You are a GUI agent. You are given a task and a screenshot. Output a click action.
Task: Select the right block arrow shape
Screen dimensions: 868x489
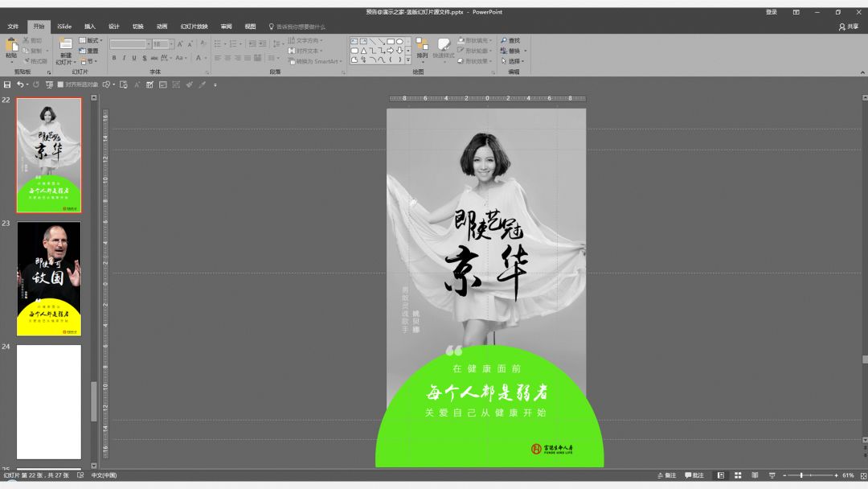pos(391,51)
